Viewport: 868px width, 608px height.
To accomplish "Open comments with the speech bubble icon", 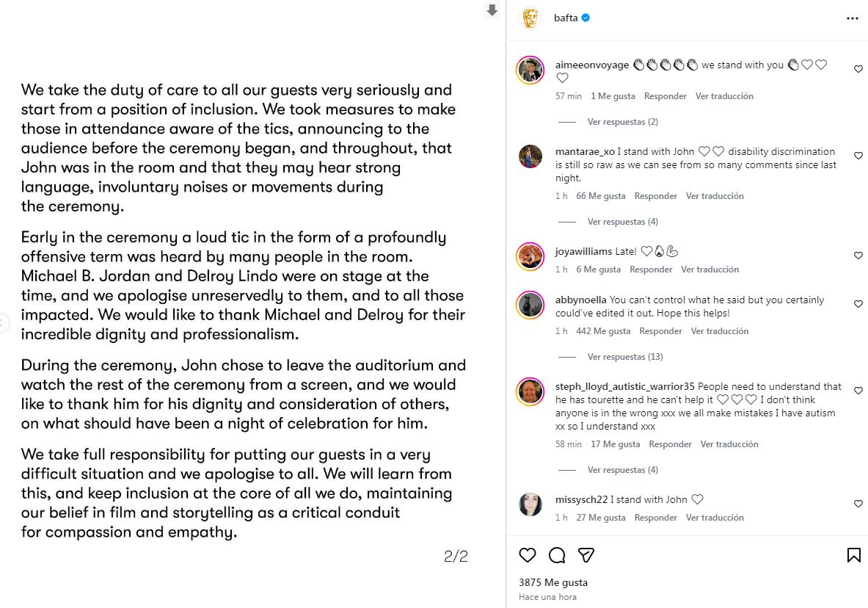I will (x=557, y=555).
